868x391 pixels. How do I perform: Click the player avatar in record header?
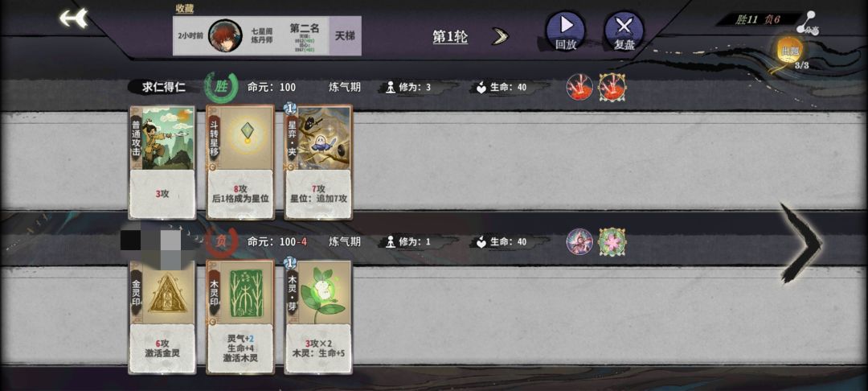(225, 35)
